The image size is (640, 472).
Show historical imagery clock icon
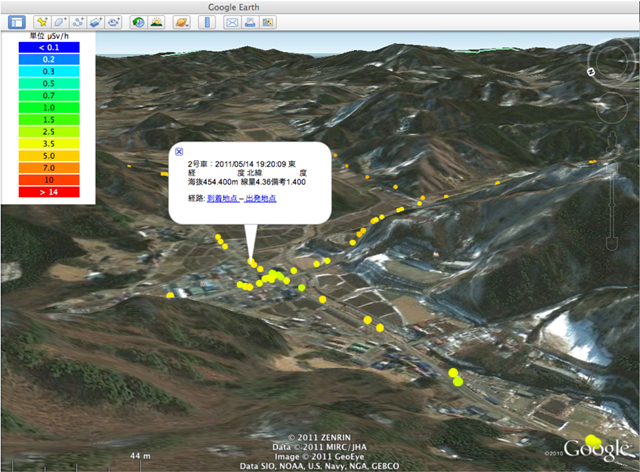click(x=138, y=21)
